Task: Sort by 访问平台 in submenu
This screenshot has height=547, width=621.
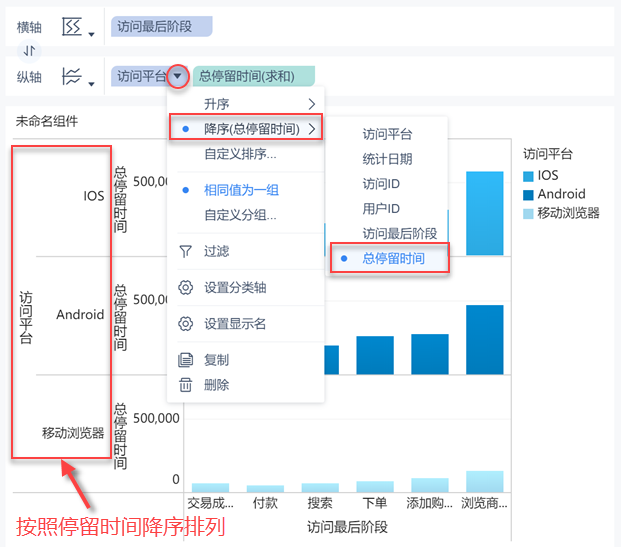Action: click(x=388, y=134)
